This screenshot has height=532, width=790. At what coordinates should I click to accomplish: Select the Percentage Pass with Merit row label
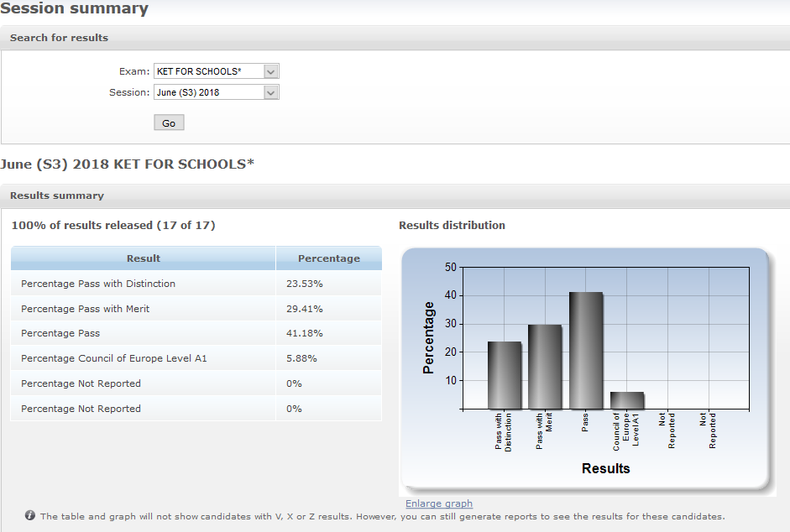click(x=85, y=309)
